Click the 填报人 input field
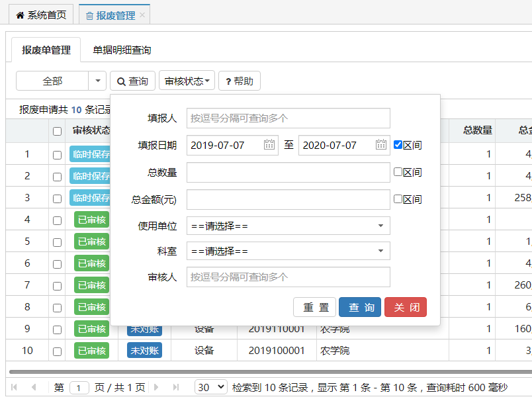This screenshot has height=403, width=532. [288, 118]
